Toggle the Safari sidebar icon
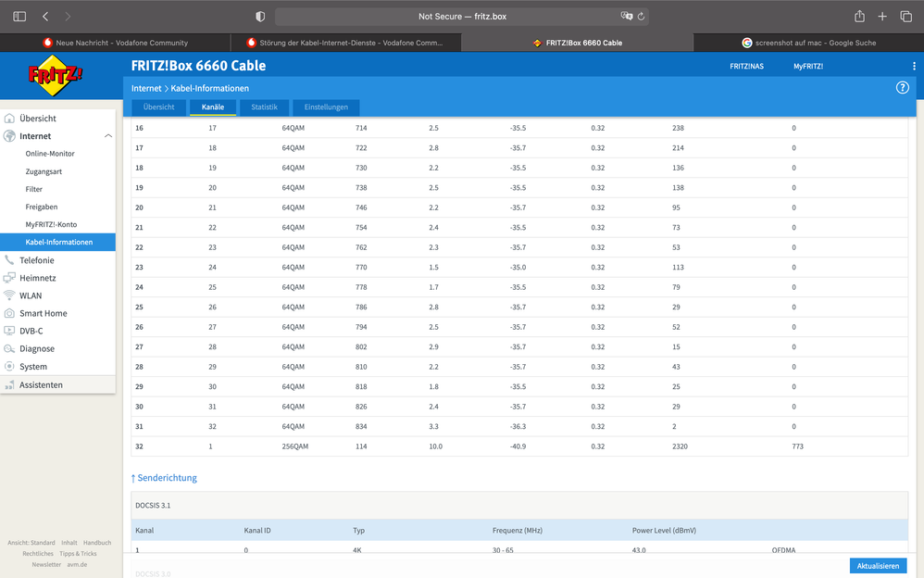 point(19,17)
